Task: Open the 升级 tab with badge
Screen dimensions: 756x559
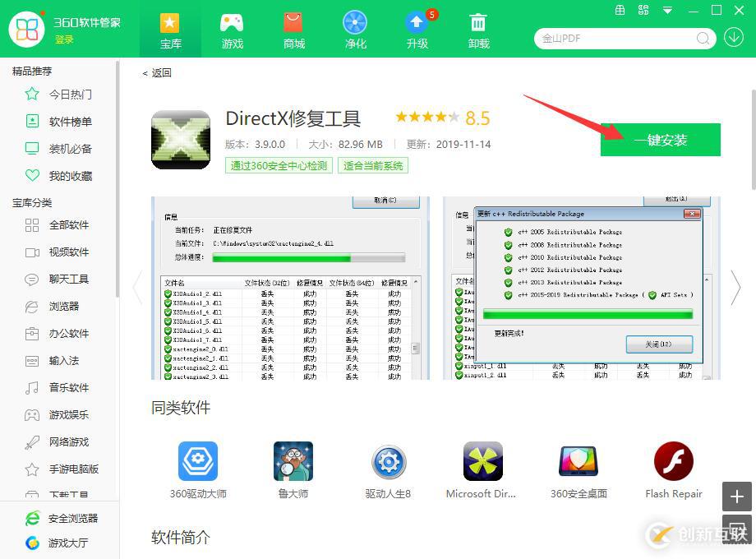Action: (417, 31)
